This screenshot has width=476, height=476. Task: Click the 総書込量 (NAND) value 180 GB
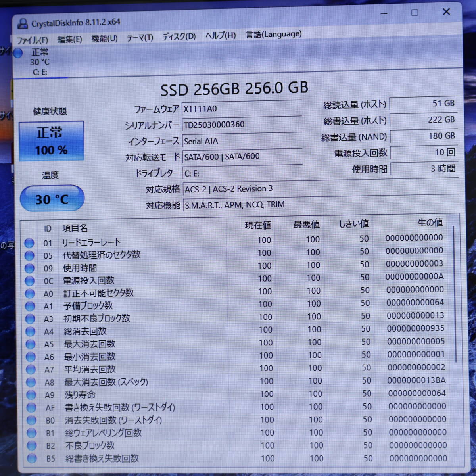pyautogui.click(x=424, y=136)
